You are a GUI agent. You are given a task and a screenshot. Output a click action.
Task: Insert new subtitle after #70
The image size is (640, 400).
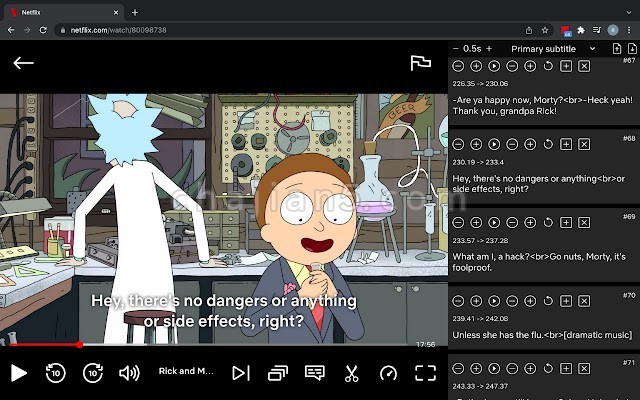[x=566, y=301]
